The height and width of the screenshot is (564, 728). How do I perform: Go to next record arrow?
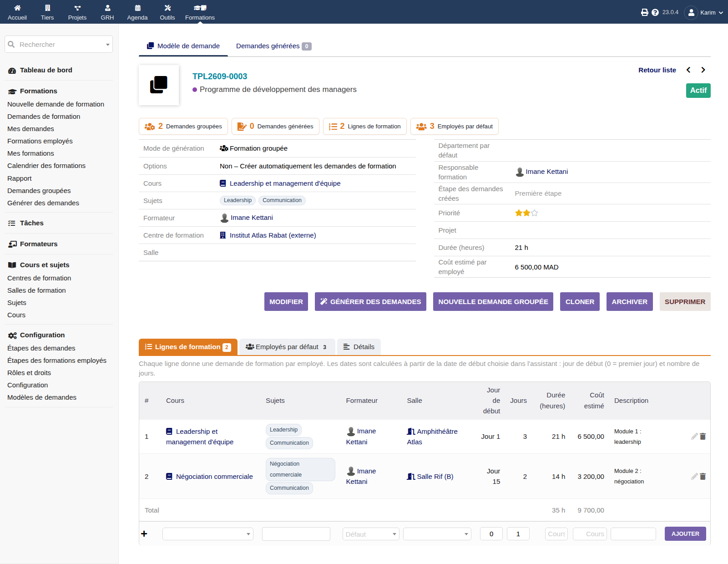point(703,70)
